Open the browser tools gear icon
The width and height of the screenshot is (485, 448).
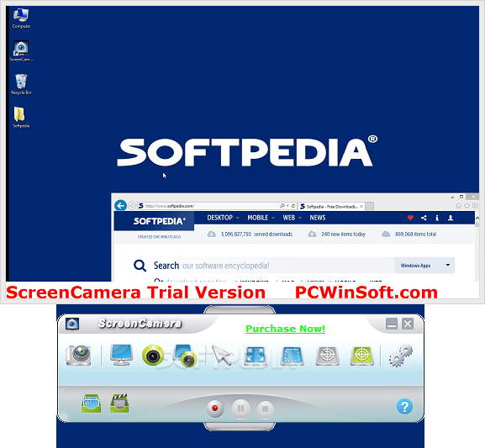pyautogui.click(x=475, y=205)
